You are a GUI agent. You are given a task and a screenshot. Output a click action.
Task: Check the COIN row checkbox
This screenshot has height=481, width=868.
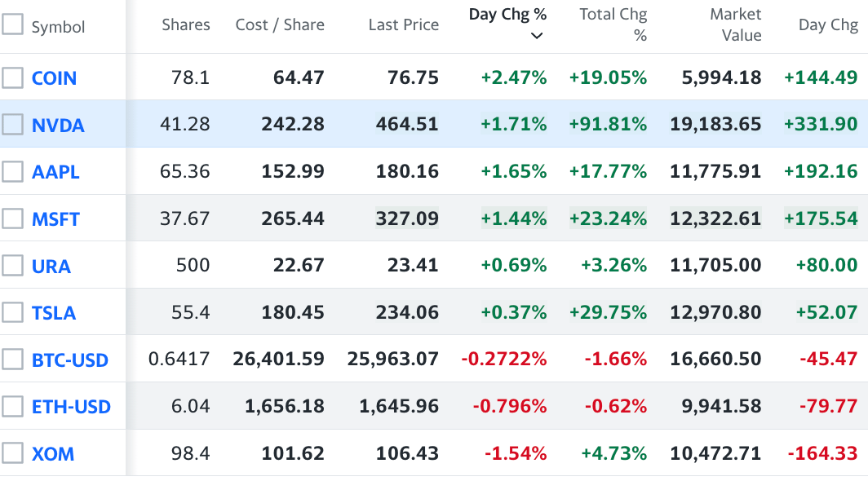click(12, 77)
